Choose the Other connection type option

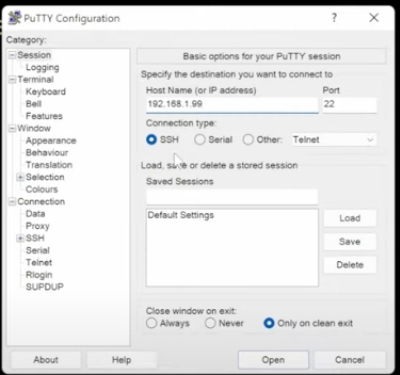pos(248,139)
